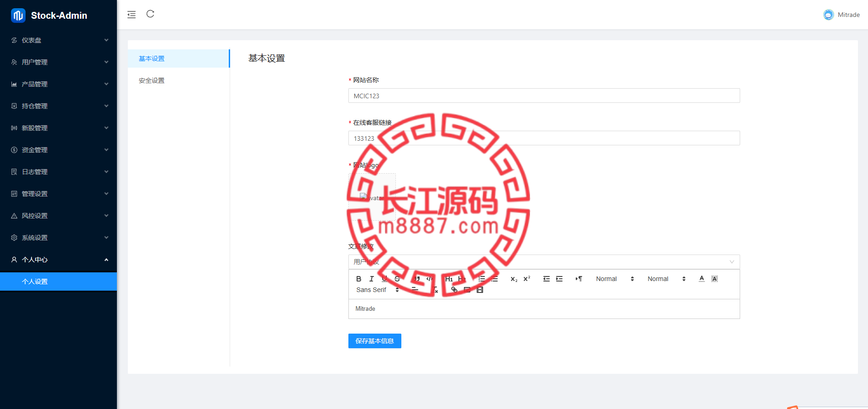The image size is (868, 409).
Task: Toggle strikethrough formatting in the editor
Action: (397, 279)
